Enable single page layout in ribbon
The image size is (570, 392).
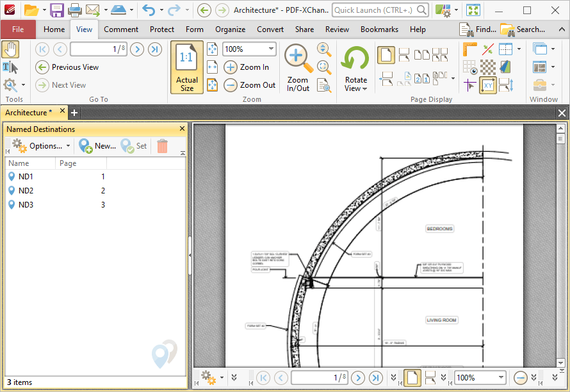pyautogui.click(x=386, y=55)
